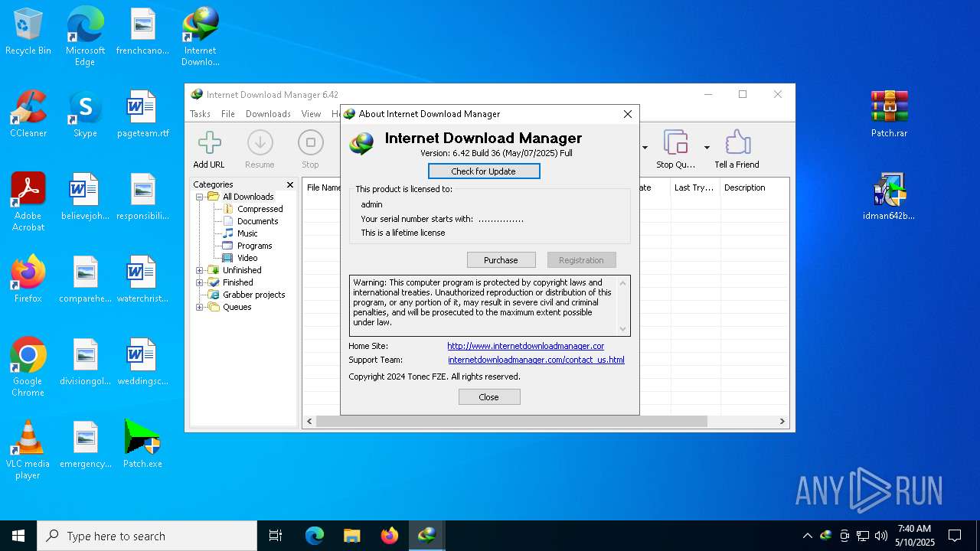Open the internetdownloadmanager.com home site link
This screenshot has height=551, width=980.
tap(525, 346)
